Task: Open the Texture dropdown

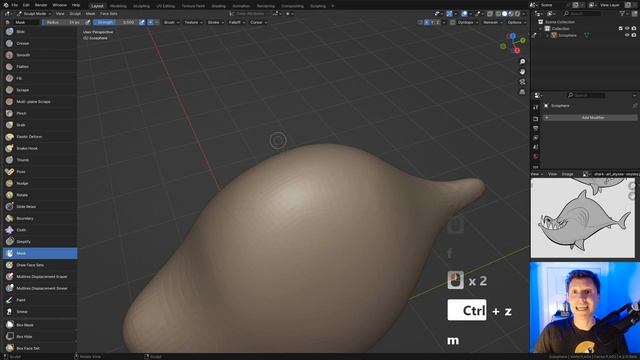Action: coord(193,22)
